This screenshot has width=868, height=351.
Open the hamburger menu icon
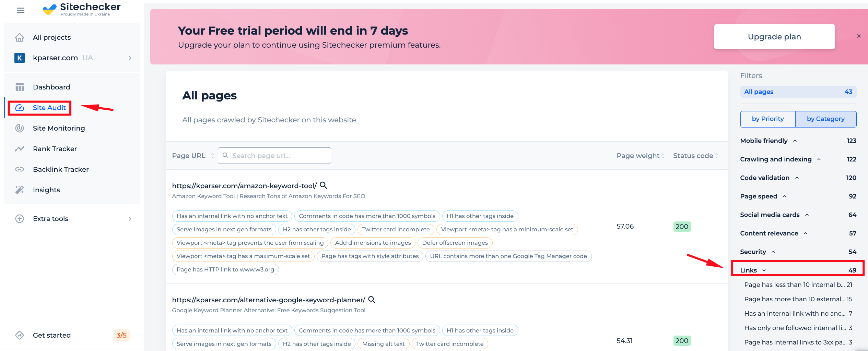[21, 10]
